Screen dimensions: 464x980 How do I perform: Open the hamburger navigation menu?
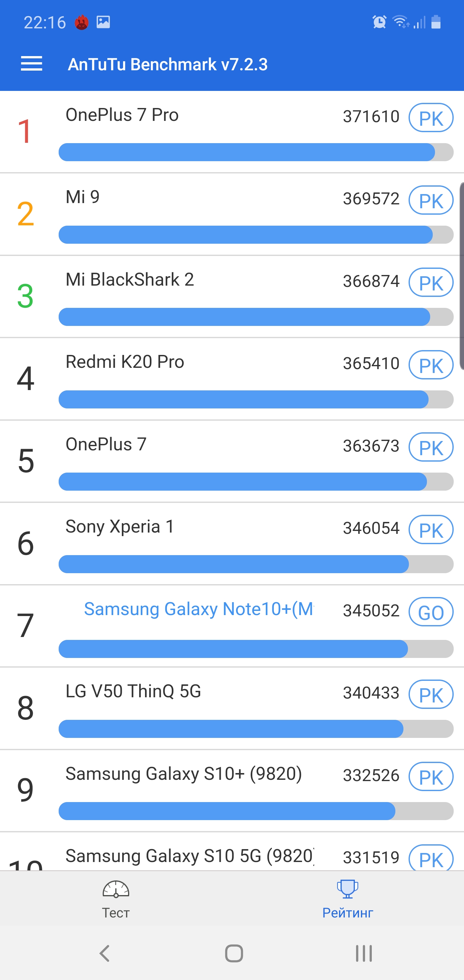pyautogui.click(x=32, y=64)
